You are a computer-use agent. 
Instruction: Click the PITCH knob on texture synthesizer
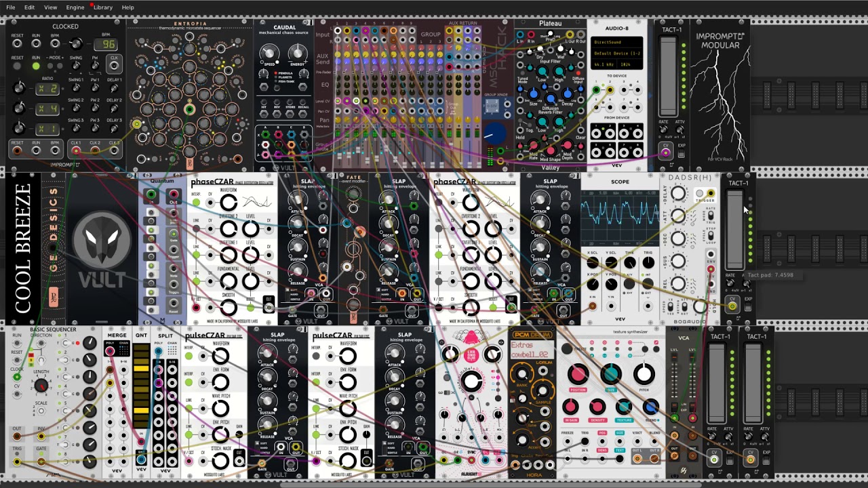(644, 373)
